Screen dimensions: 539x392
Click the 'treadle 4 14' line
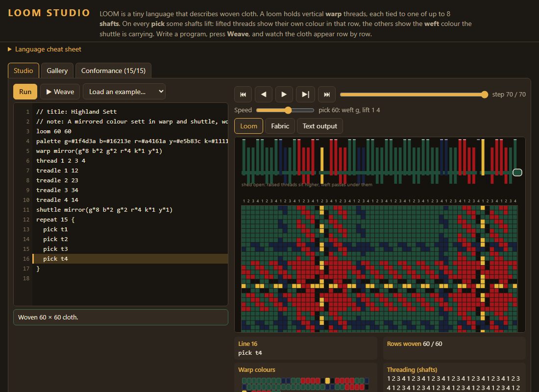pos(57,200)
